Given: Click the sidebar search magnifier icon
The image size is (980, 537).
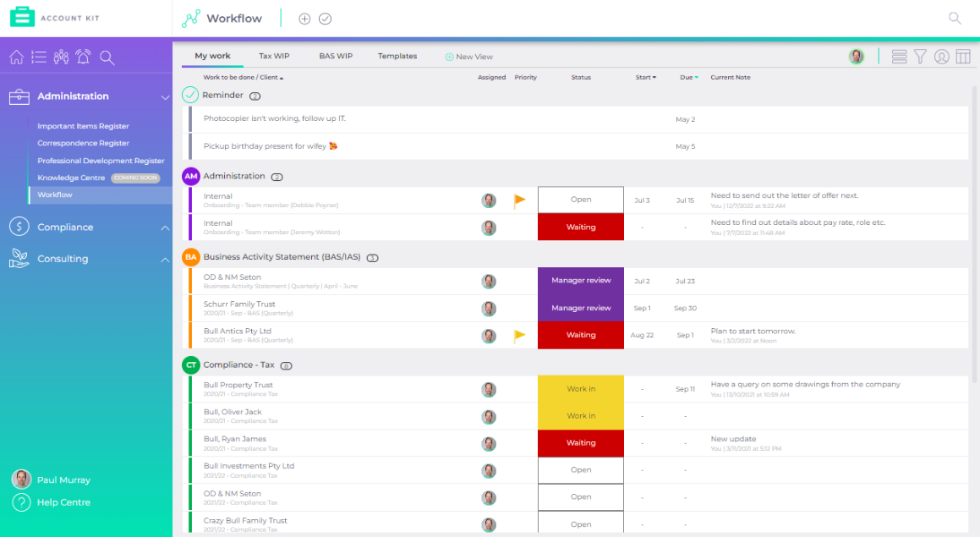Looking at the screenshot, I should point(107,58).
